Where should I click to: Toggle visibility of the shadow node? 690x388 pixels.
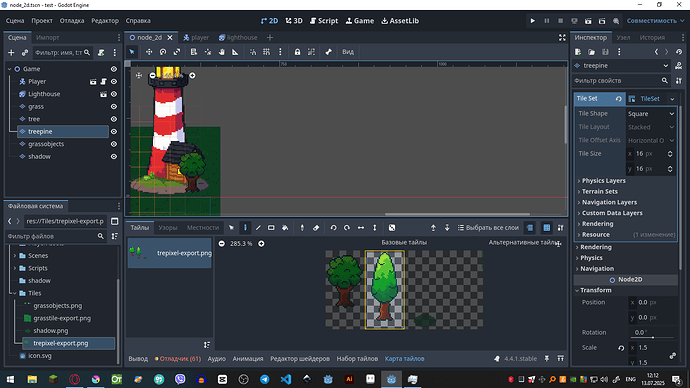click(x=114, y=157)
